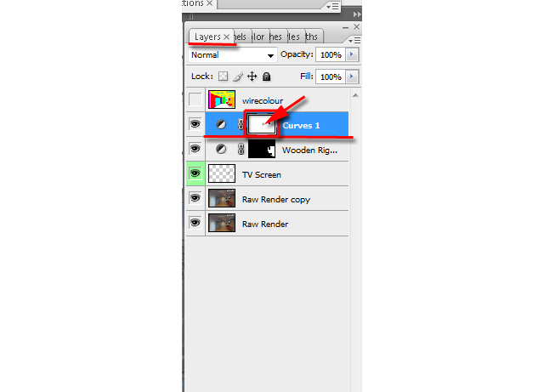This screenshot has width=544, height=392.
Task: Click the lock transparent pixels icon
Action: (223, 76)
